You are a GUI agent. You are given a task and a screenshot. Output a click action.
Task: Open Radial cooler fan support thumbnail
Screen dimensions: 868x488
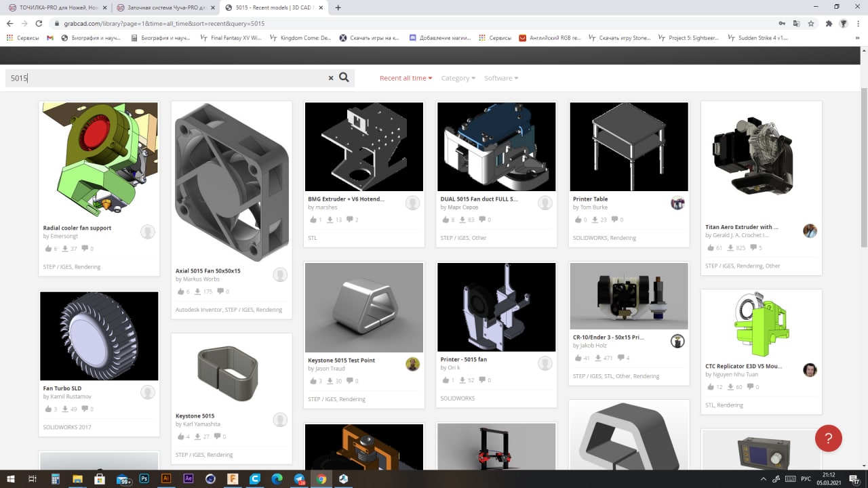99,159
